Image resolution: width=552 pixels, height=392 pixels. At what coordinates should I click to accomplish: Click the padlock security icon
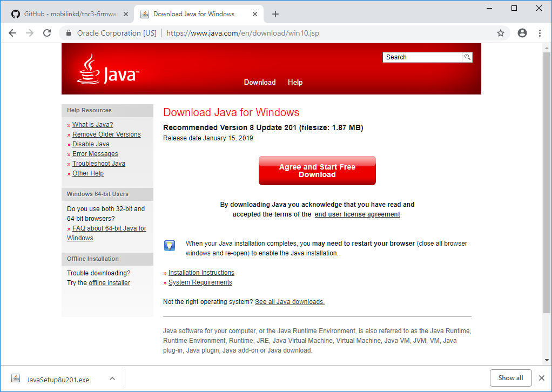click(x=69, y=33)
